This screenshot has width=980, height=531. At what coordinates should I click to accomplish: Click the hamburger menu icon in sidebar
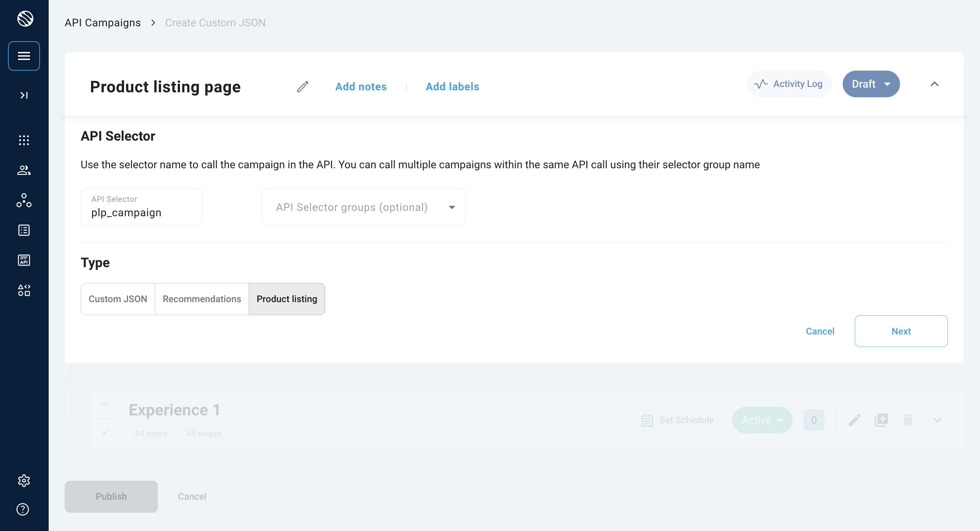24,56
